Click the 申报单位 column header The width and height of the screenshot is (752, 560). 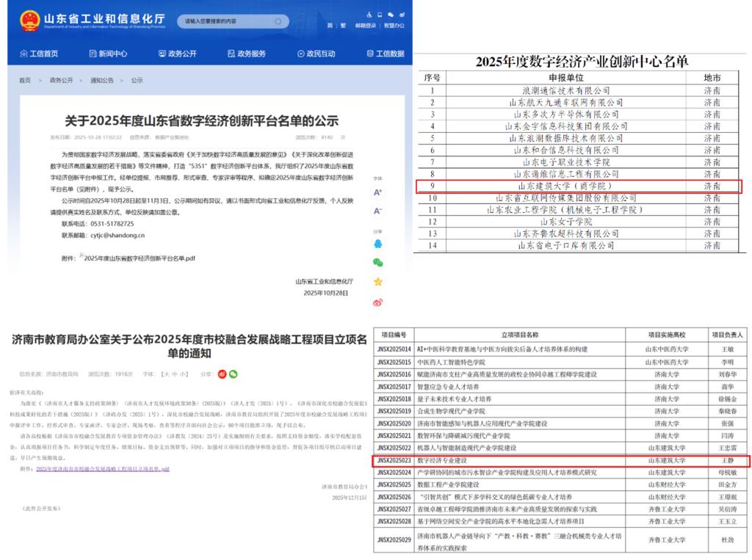click(x=566, y=78)
